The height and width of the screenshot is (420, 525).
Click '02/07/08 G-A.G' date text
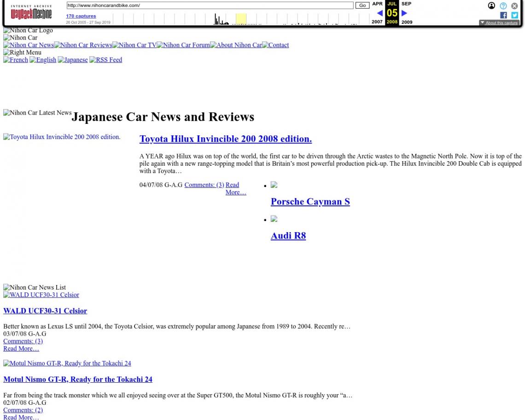point(25,402)
